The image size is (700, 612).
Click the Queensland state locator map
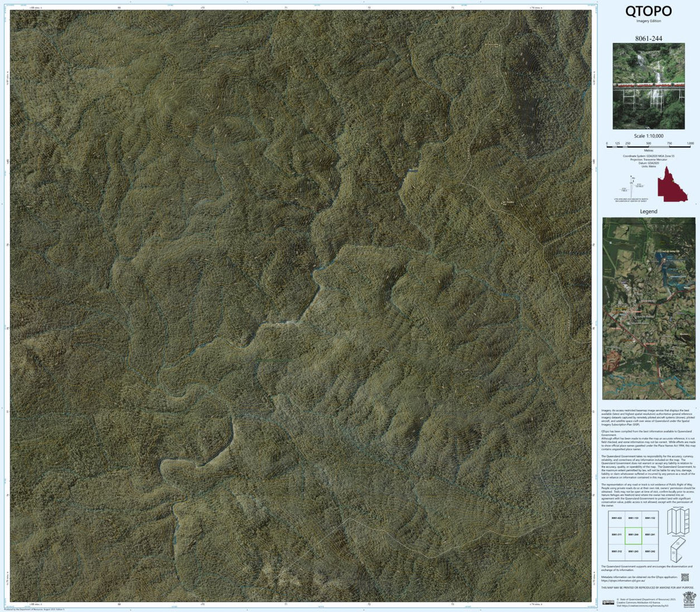673,184
